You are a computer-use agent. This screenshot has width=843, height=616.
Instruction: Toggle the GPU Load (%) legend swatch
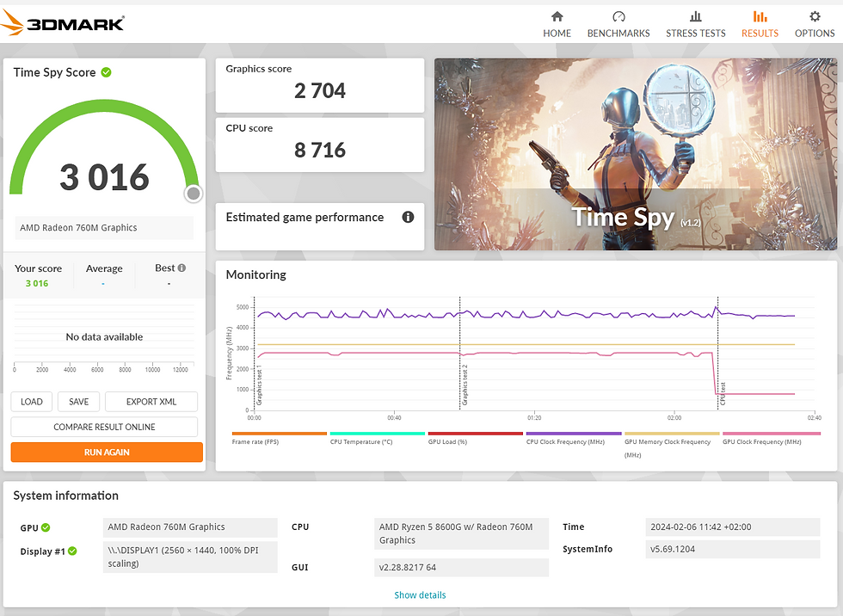(x=475, y=434)
